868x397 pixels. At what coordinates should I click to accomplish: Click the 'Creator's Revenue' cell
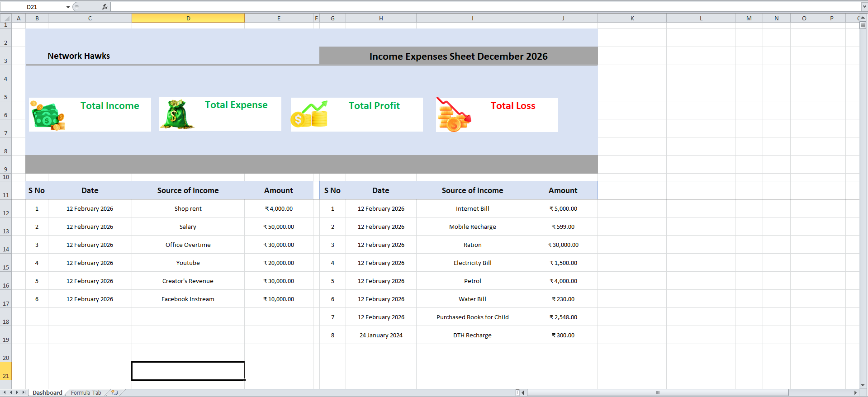point(188,281)
